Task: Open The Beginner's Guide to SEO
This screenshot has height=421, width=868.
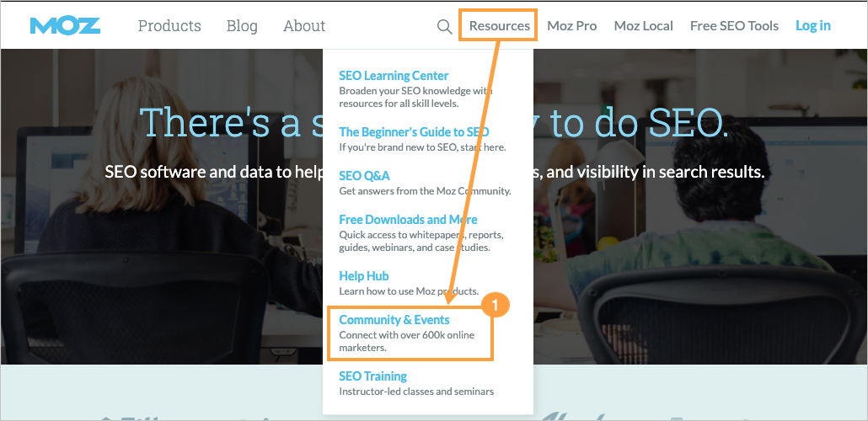Action: coord(414,131)
